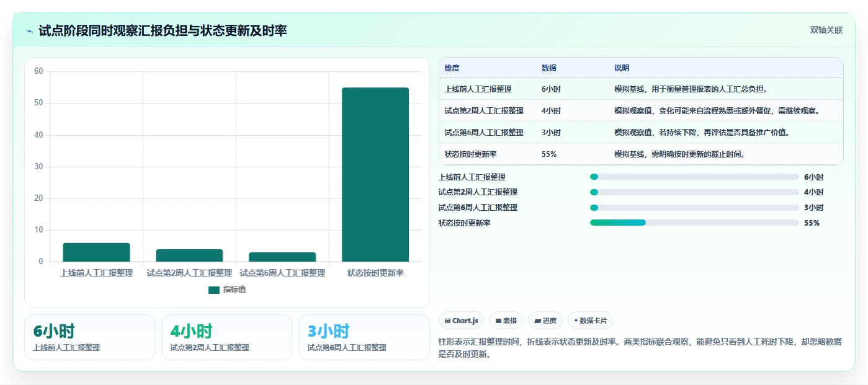Click the y-axis tick label 50
Image resolution: width=868 pixels, height=385 pixels.
38,103
